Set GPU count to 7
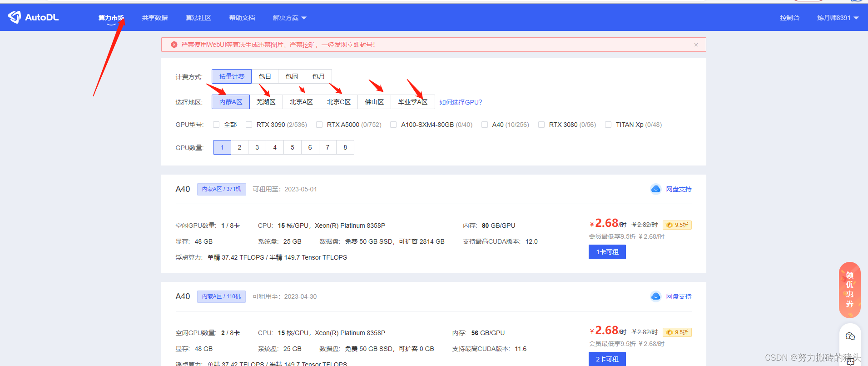868x366 pixels. pyautogui.click(x=327, y=147)
